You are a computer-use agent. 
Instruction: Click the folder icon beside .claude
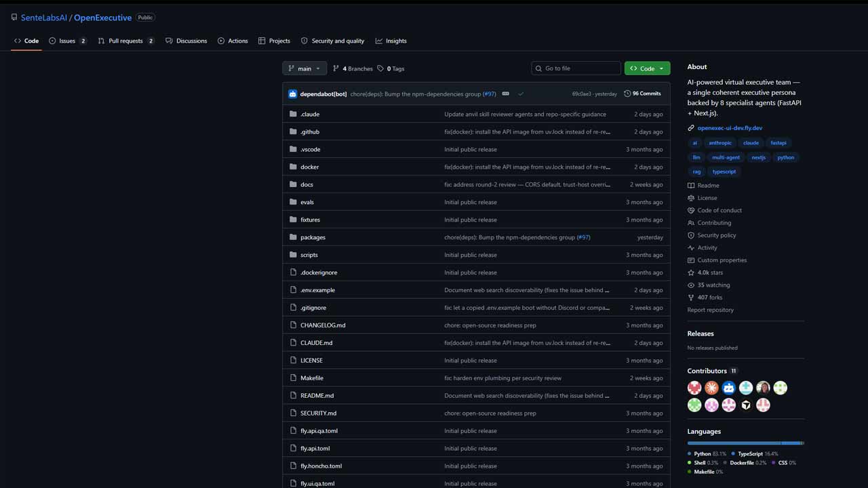coord(293,114)
